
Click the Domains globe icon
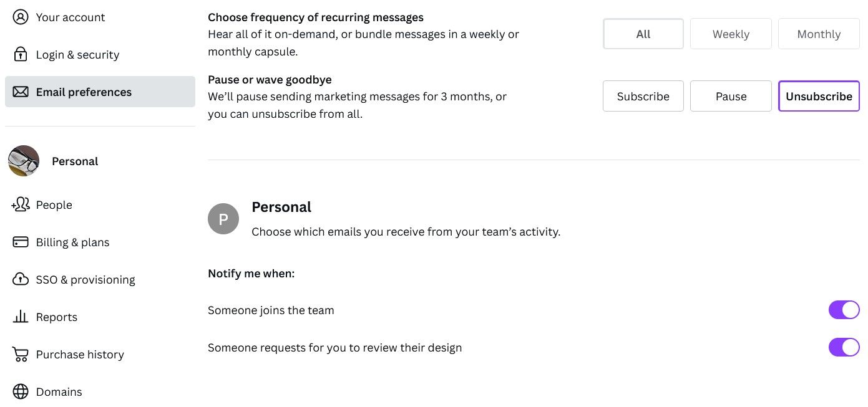click(x=21, y=391)
